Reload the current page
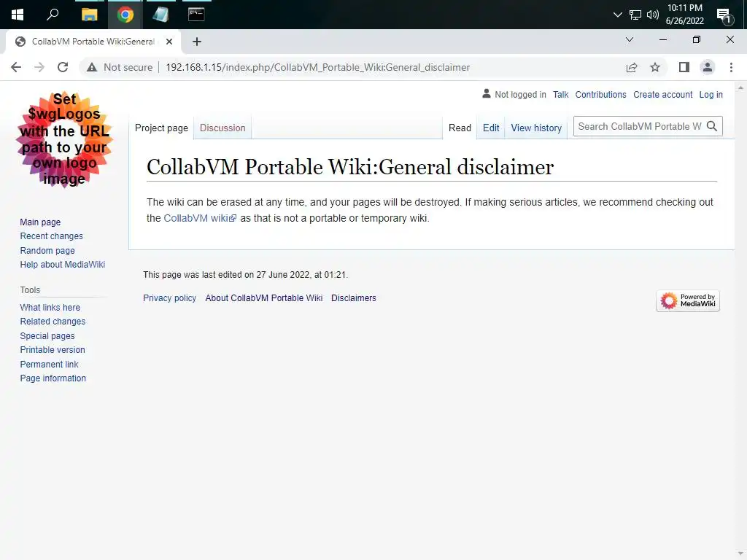This screenshot has width=747, height=560. [63, 68]
